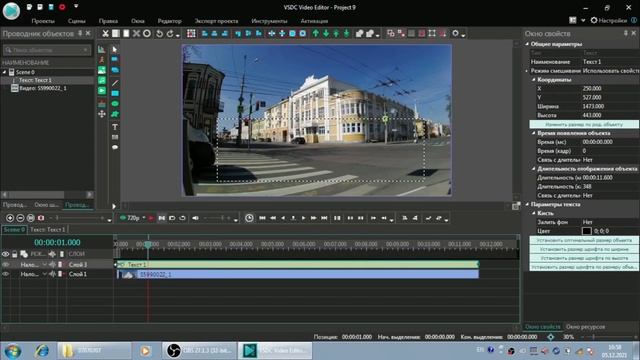Open blend mode dropdown on Слой 3

pos(44,264)
